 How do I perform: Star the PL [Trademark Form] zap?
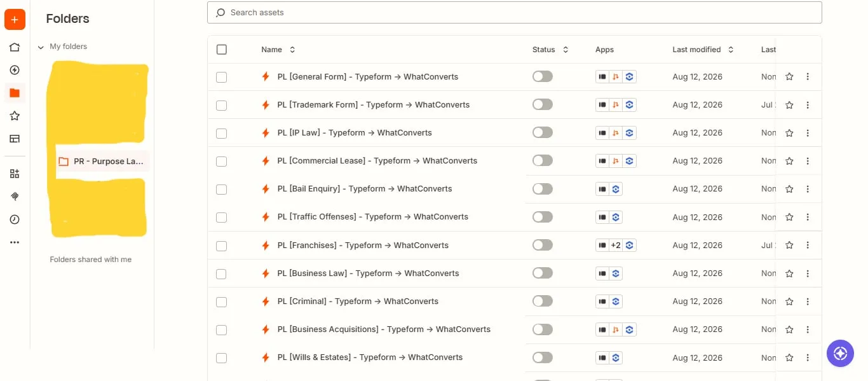coord(789,105)
